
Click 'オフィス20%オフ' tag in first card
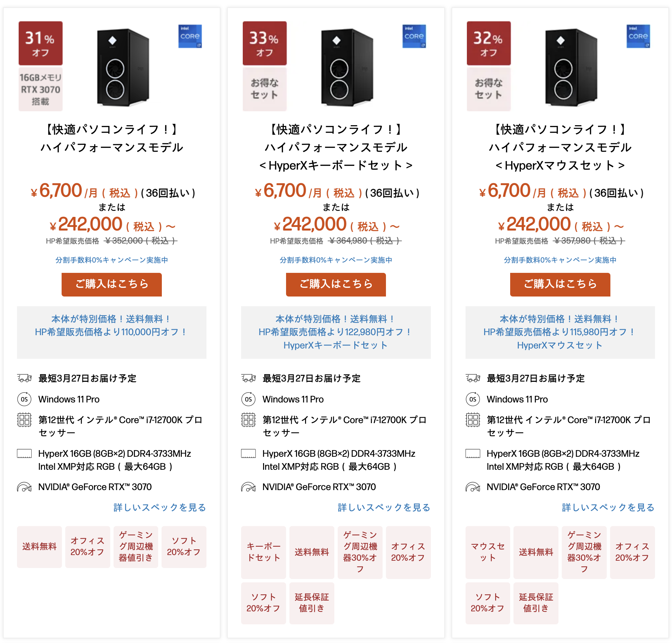[88, 547]
